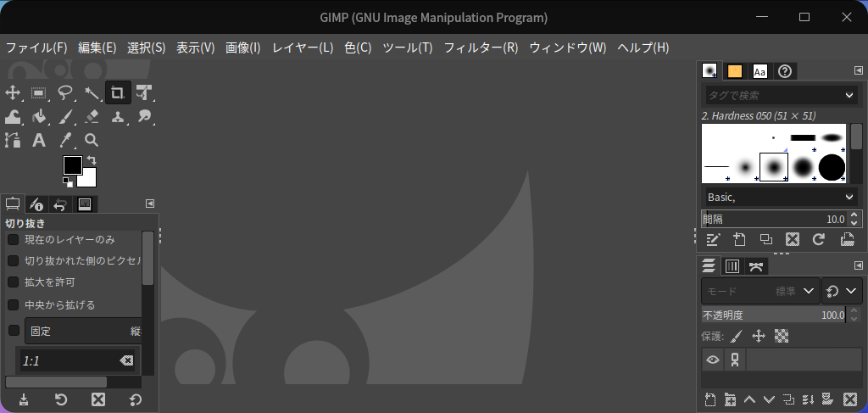Enable 拡大を許可 checkbox
This screenshot has height=413, width=868.
point(13,282)
